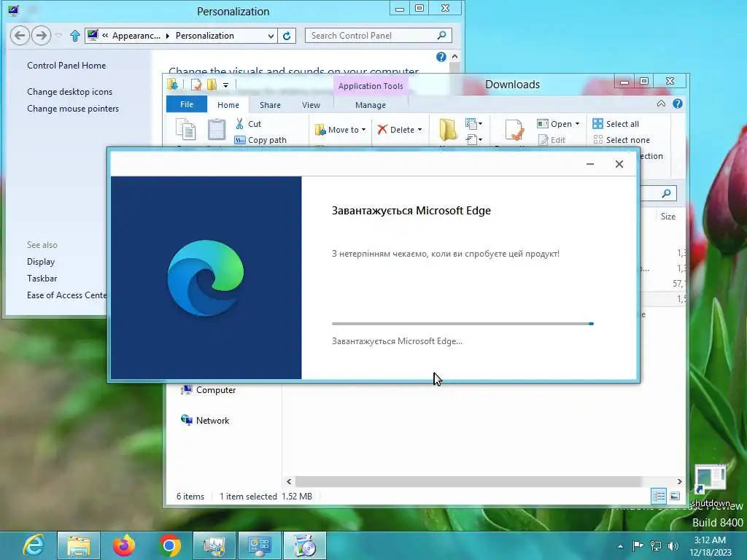
Task: Open File Explorer from taskbar
Action: [x=79, y=545]
